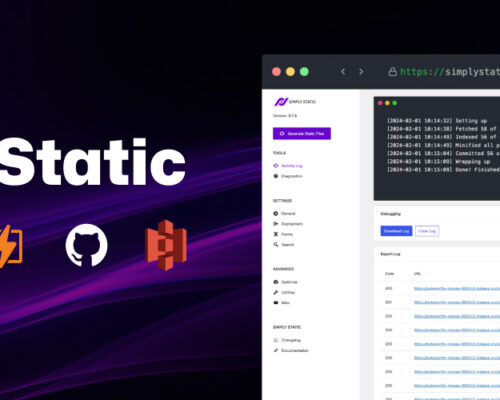The height and width of the screenshot is (400, 500).
Task: Click the 'Wrapping up' log line
Action: 438,162
